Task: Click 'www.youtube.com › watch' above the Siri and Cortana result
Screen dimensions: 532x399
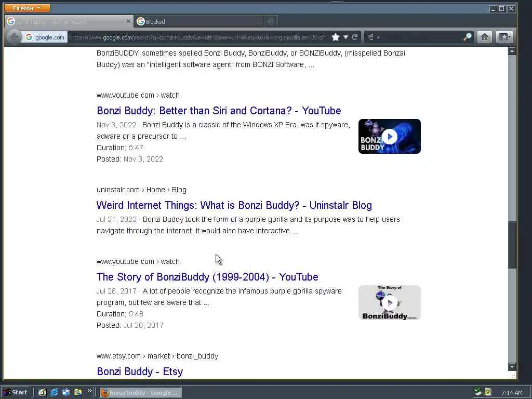Action: pyautogui.click(x=138, y=96)
